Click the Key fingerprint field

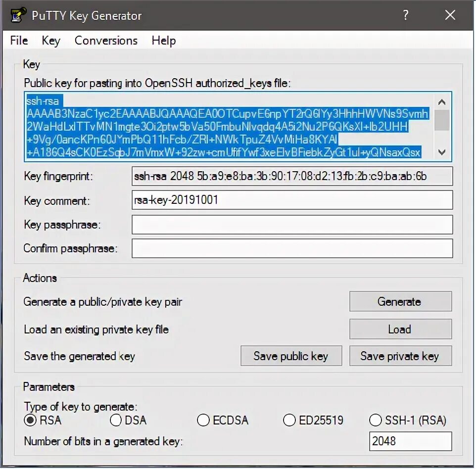pos(292,176)
